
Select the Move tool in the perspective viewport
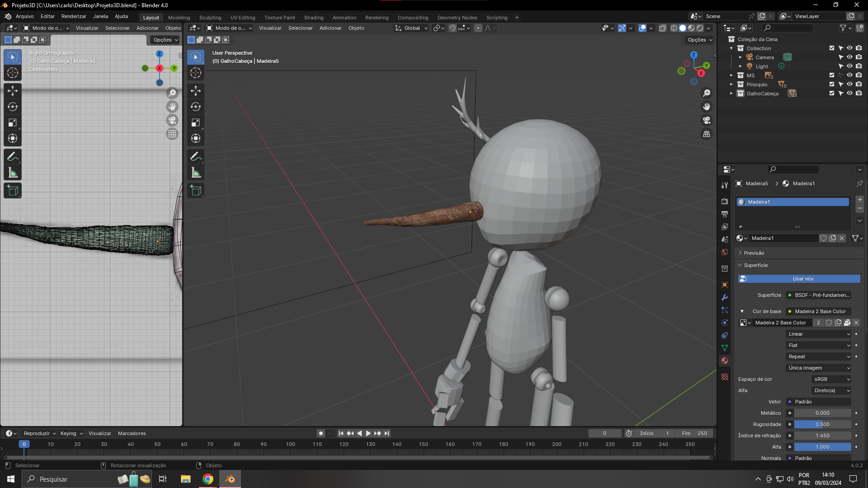(x=196, y=91)
